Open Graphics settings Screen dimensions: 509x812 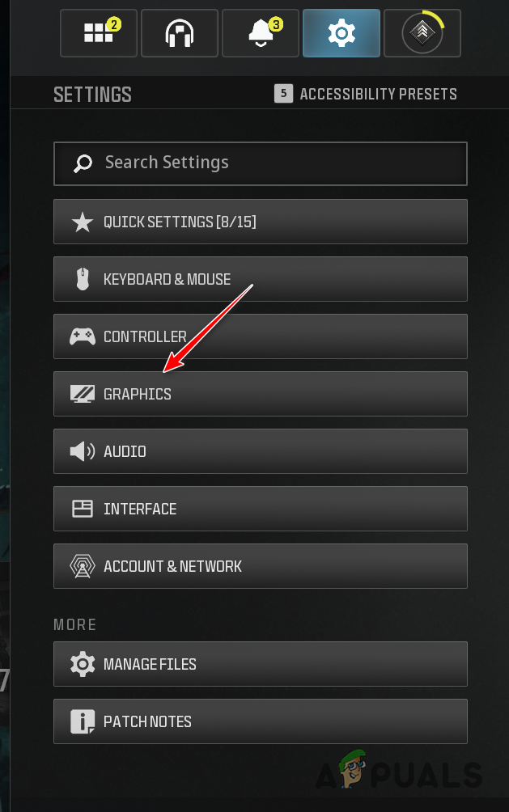(x=260, y=394)
